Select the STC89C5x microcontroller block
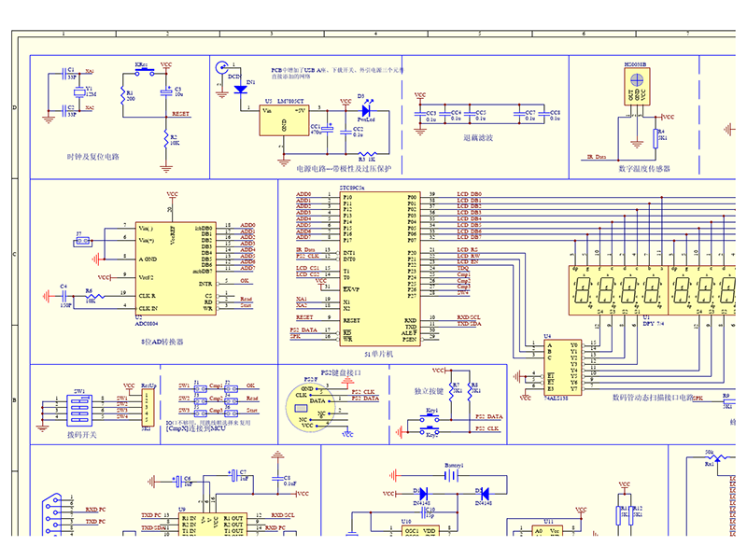This screenshot has width=747, height=560. pyautogui.click(x=380, y=269)
